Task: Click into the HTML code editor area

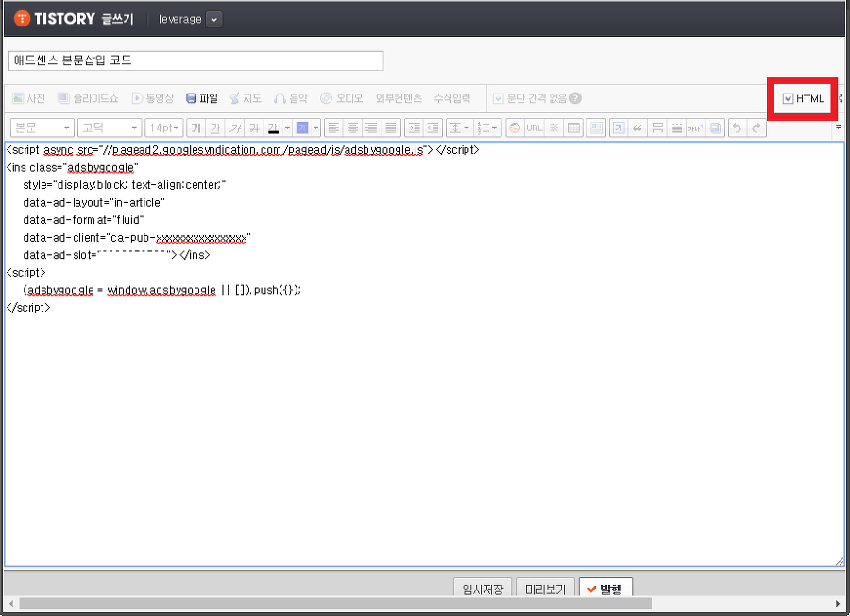Action: click(424, 354)
